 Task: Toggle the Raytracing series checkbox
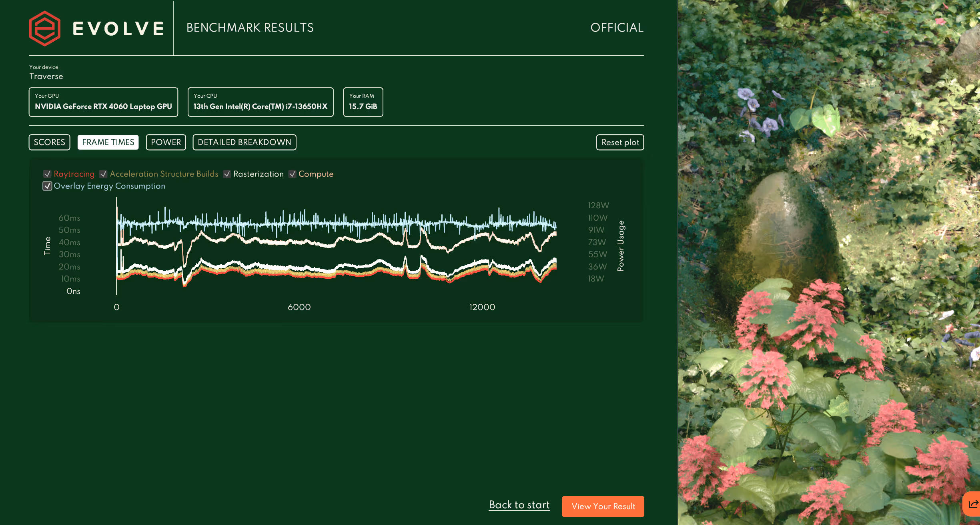coord(47,174)
